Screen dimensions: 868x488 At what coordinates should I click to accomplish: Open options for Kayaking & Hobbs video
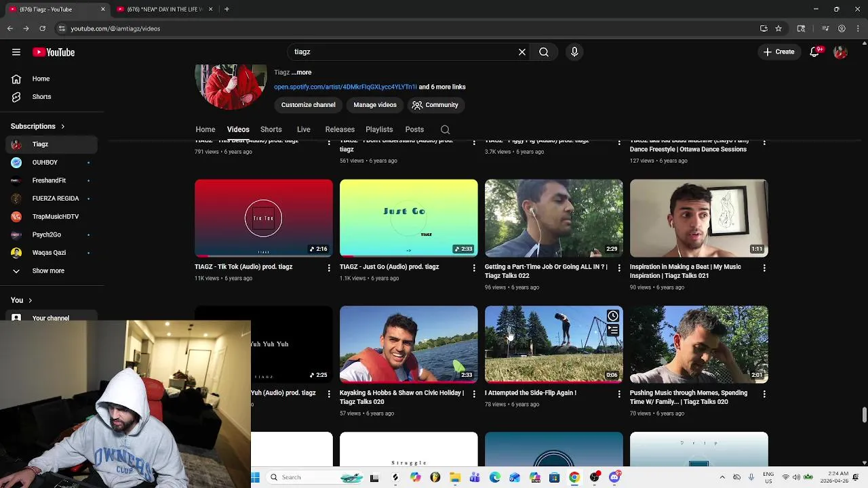tap(474, 394)
